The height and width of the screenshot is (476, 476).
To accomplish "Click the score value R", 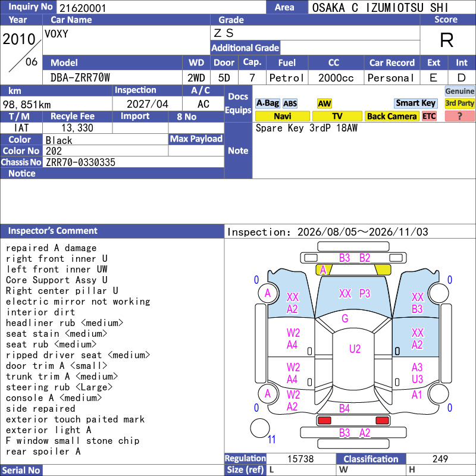I will 447,40.
